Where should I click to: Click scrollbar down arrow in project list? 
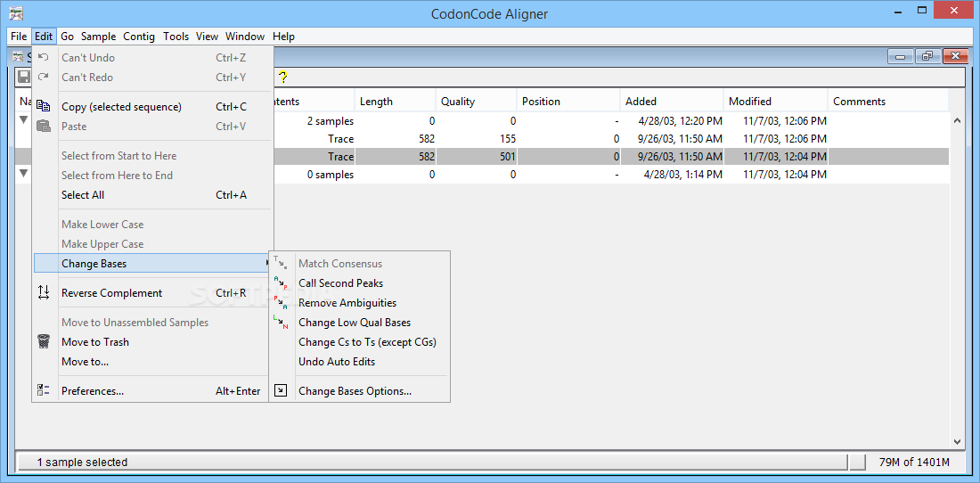pos(956,442)
